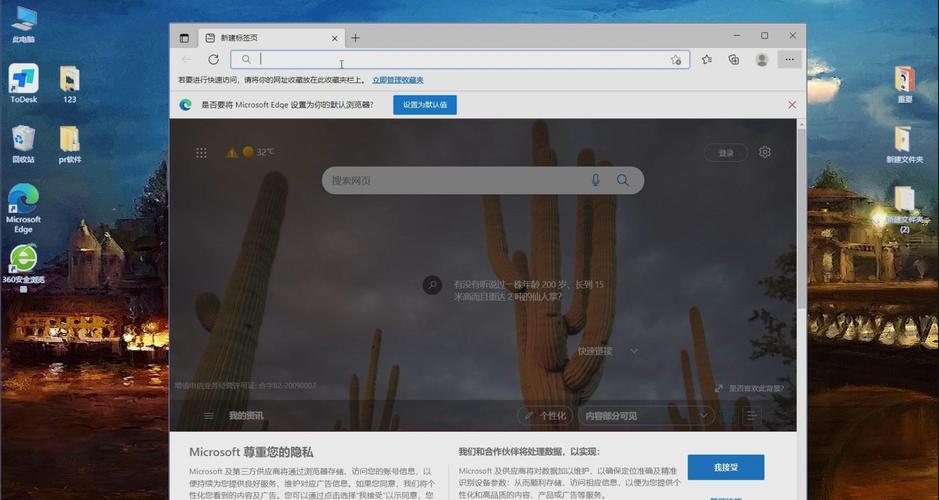Select Microsoft Edge desktop shortcut
Viewport: 939px width, 500px height.
coord(23,208)
